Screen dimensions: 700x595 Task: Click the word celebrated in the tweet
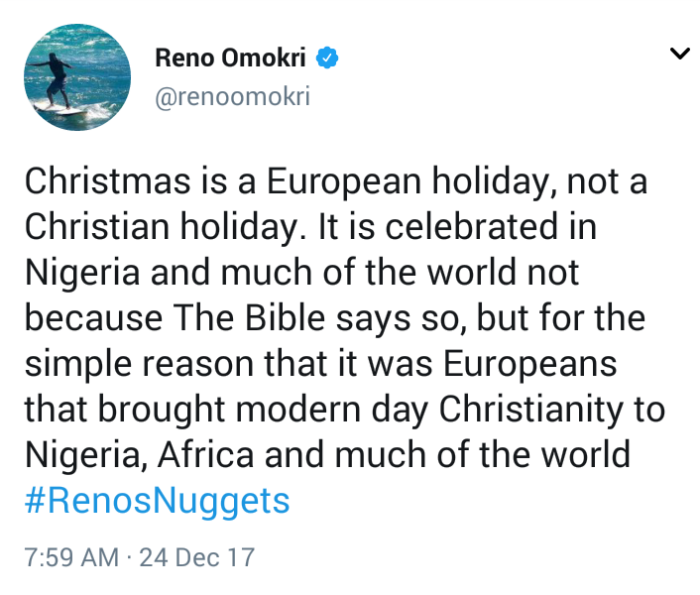(471, 227)
